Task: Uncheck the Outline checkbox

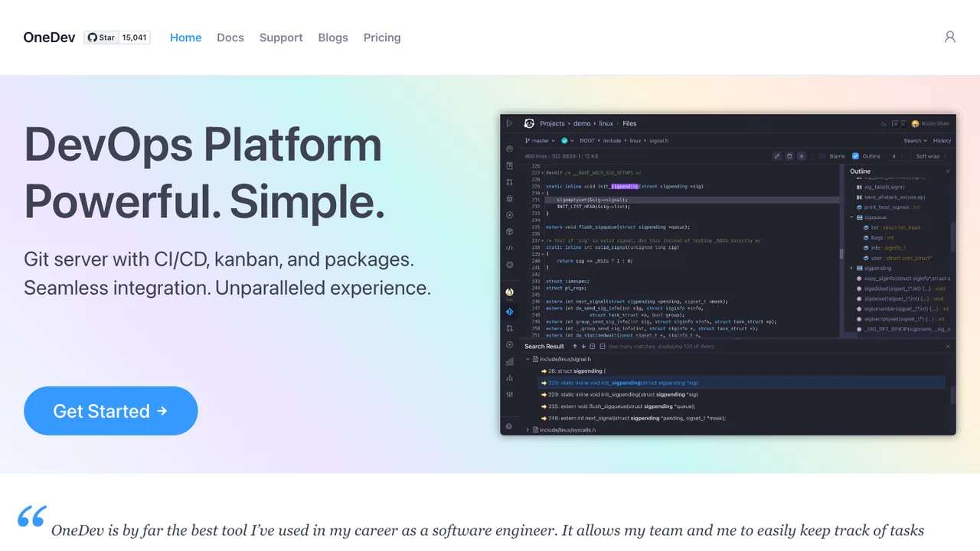Action: click(x=855, y=156)
